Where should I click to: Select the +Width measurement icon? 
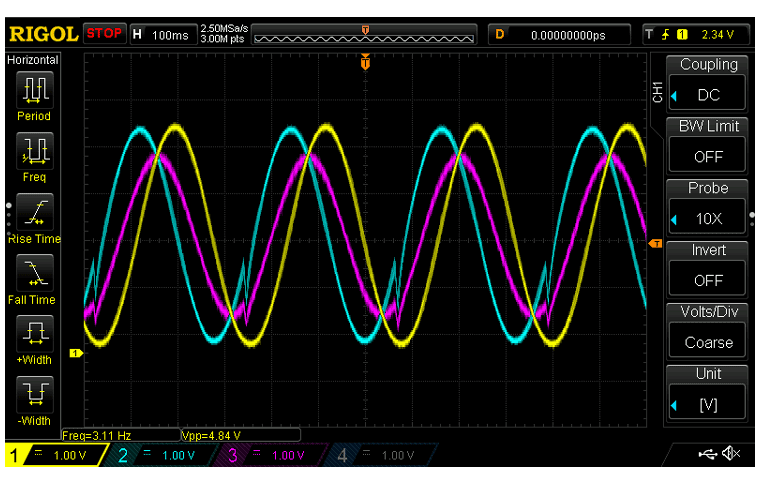pos(34,334)
